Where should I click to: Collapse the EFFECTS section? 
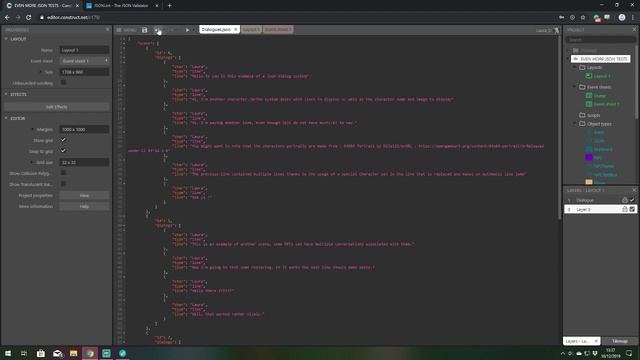click(6, 94)
